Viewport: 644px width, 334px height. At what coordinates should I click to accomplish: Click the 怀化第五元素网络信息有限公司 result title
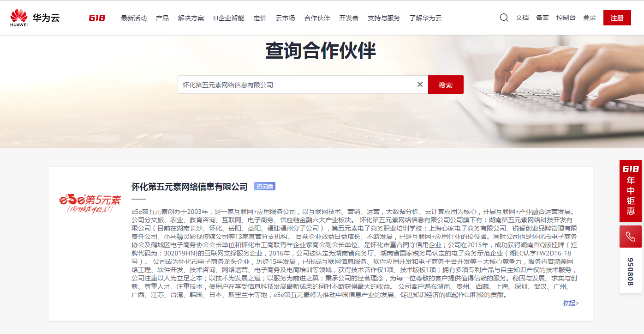(x=190, y=187)
